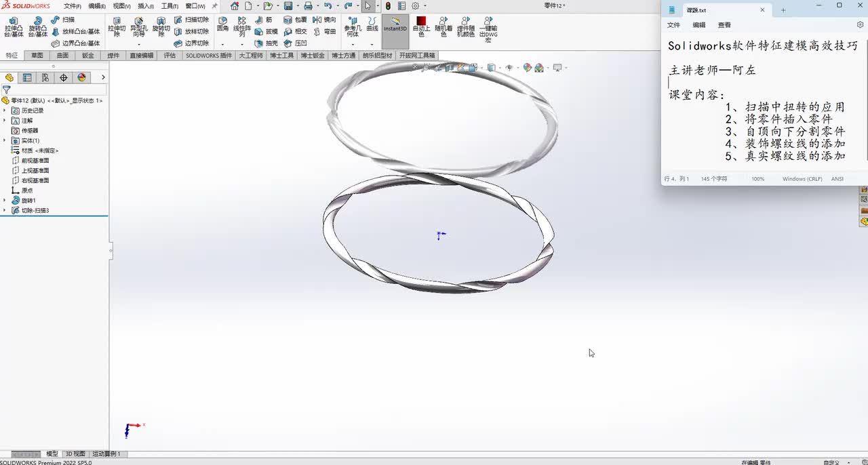Select the 拉伸凸台/基体 extrude boss tool

(x=14, y=27)
